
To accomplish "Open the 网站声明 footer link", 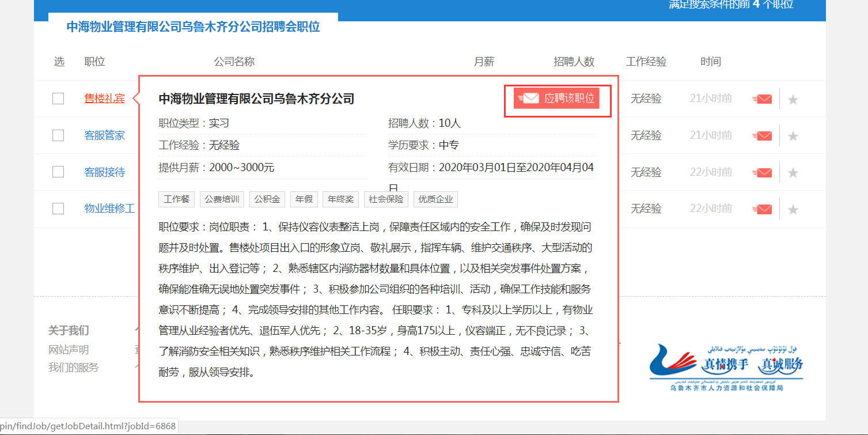I will coord(69,350).
